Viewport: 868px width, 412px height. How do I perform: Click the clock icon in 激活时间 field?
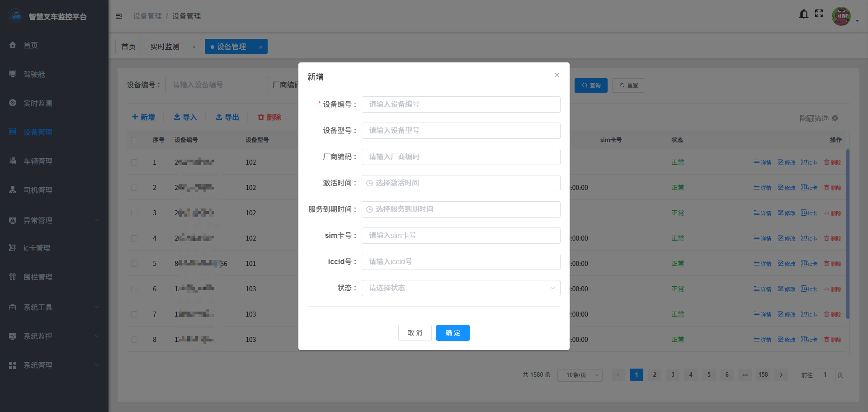tap(369, 183)
